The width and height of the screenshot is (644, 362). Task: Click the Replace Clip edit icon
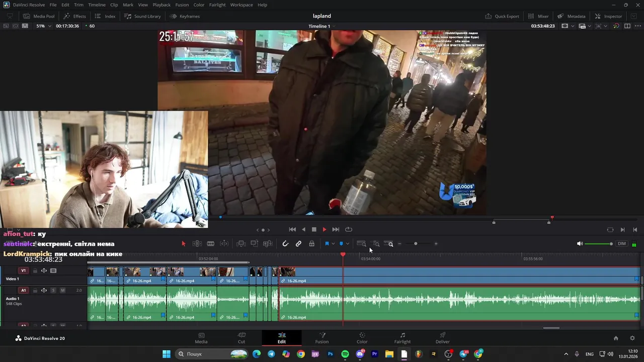[x=268, y=244]
